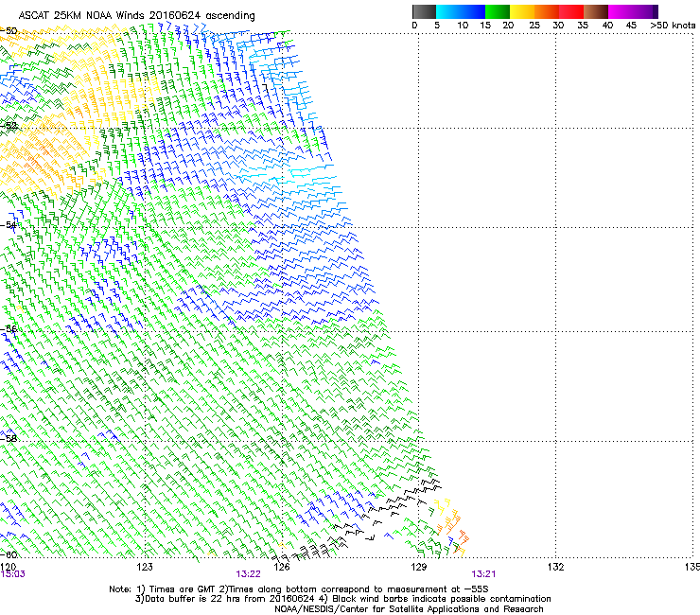This screenshot has height=615, width=700.
Task: Click the cyan 5-10 knots legend segment
Action: click(x=448, y=11)
